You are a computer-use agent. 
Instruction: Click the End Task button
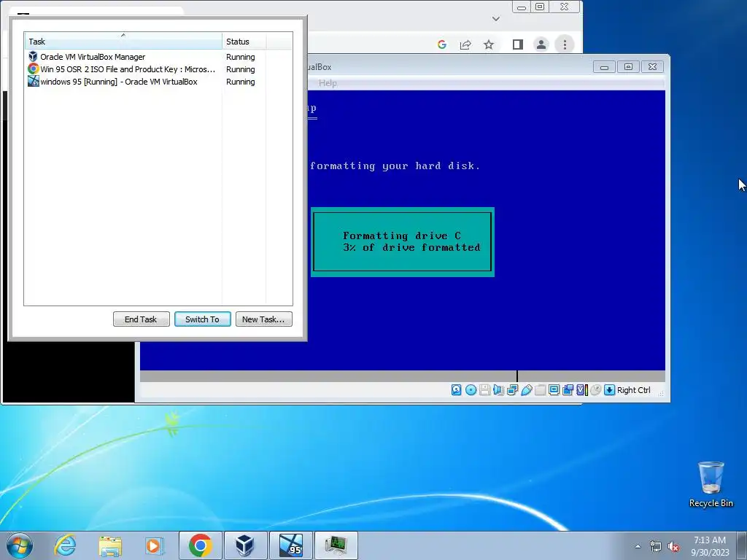(x=141, y=319)
